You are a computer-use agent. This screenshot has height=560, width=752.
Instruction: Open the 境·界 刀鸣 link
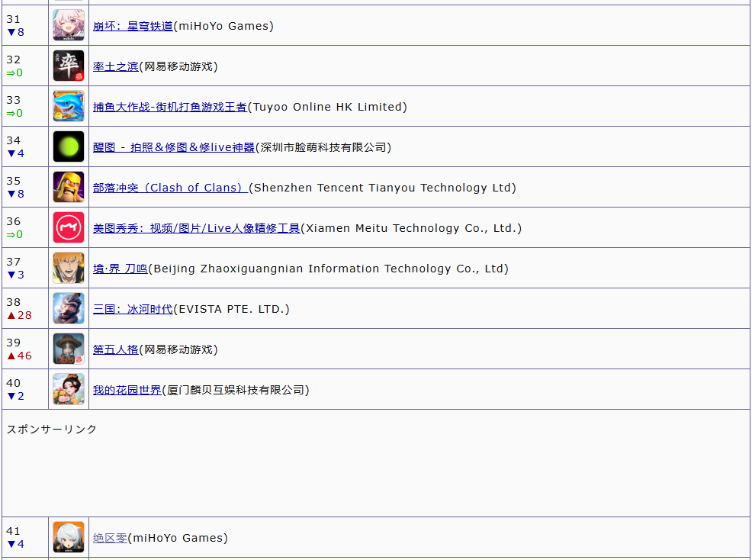pyautogui.click(x=121, y=269)
